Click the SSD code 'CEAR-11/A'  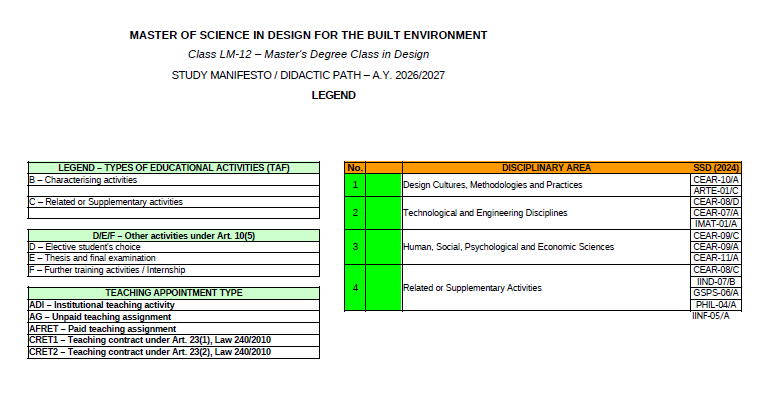tap(716, 258)
